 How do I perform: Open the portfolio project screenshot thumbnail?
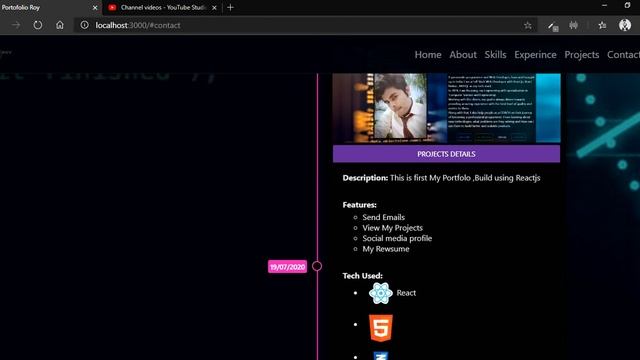(446, 108)
